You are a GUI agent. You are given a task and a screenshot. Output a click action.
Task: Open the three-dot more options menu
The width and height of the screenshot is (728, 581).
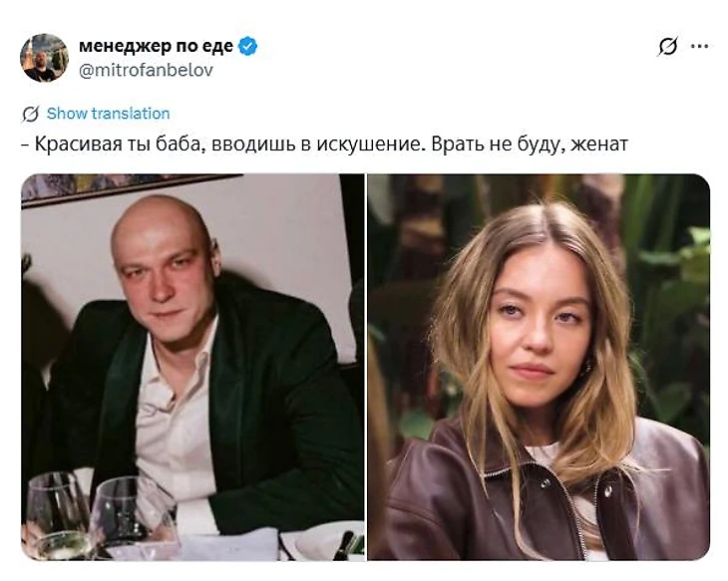click(700, 46)
